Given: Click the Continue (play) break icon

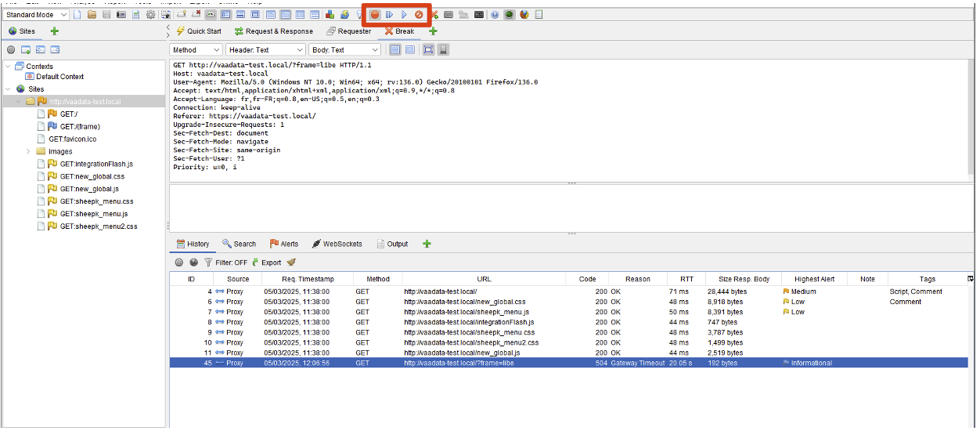Looking at the screenshot, I should [404, 15].
